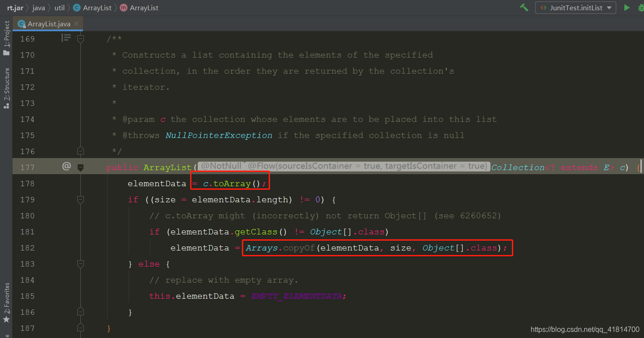Click the Project folder icon in left sidebar
Viewport: 644px width, 338px height.
pyautogui.click(x=6, y=53)
